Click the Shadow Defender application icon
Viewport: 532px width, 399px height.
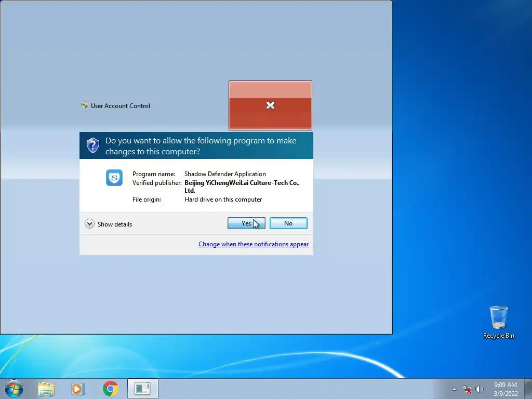114,178
